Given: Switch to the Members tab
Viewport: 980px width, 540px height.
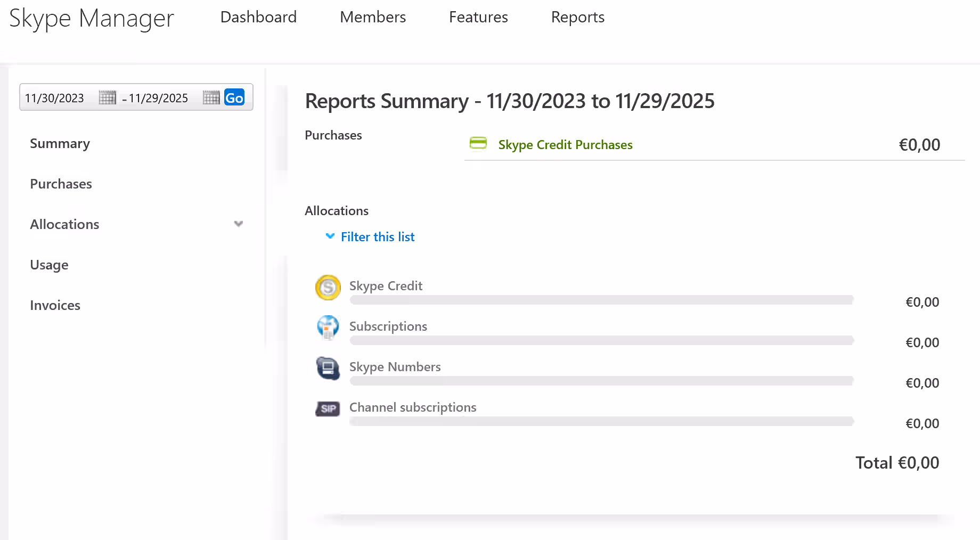Looking at the screenshot, I should click(373, 17).
